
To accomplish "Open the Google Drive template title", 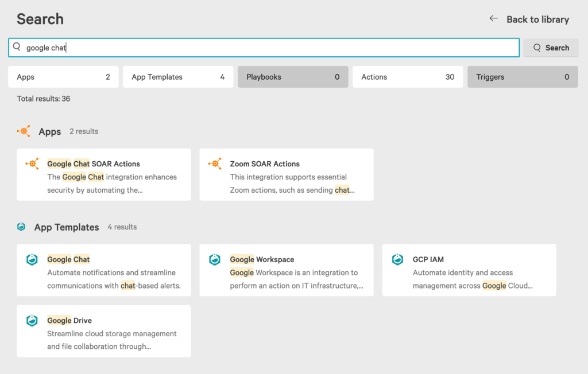I will pyautogui.click(x=69, y=321).
